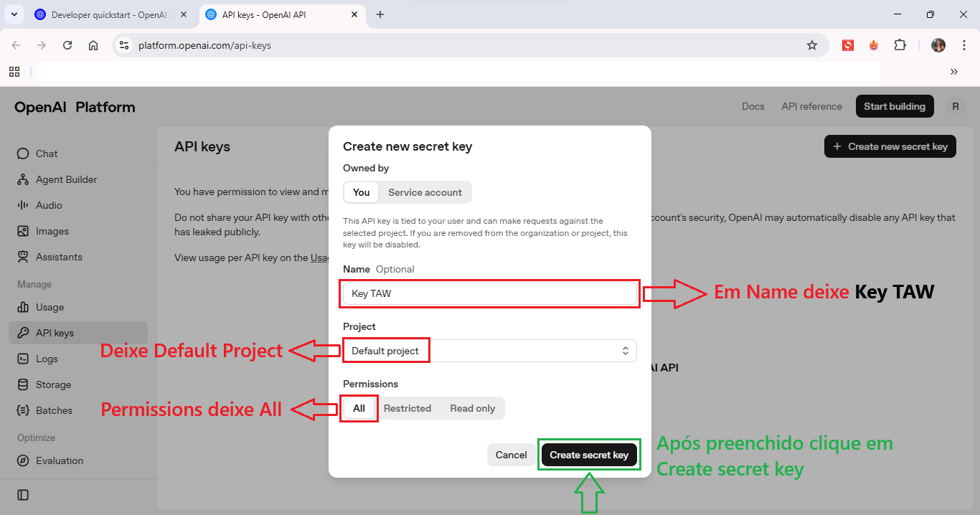Image resolution: width=980 pixels, height=515 pixels.
Task: Click the Chat icon in sidebar
Action: coord(23,153)
